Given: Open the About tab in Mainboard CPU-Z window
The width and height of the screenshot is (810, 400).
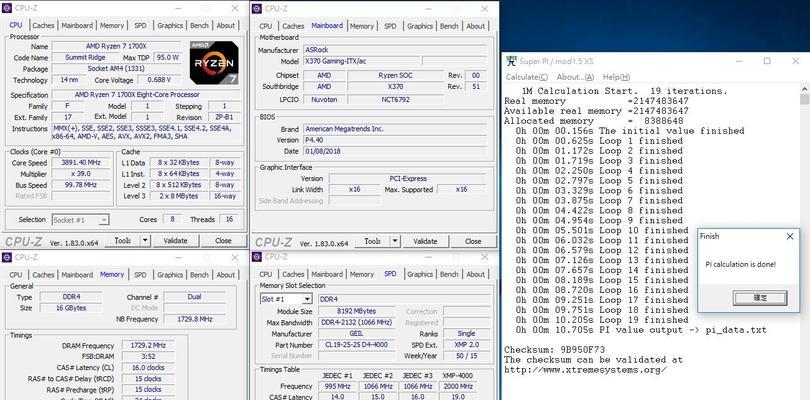Looking at the screenshot, I should (475, 26).
